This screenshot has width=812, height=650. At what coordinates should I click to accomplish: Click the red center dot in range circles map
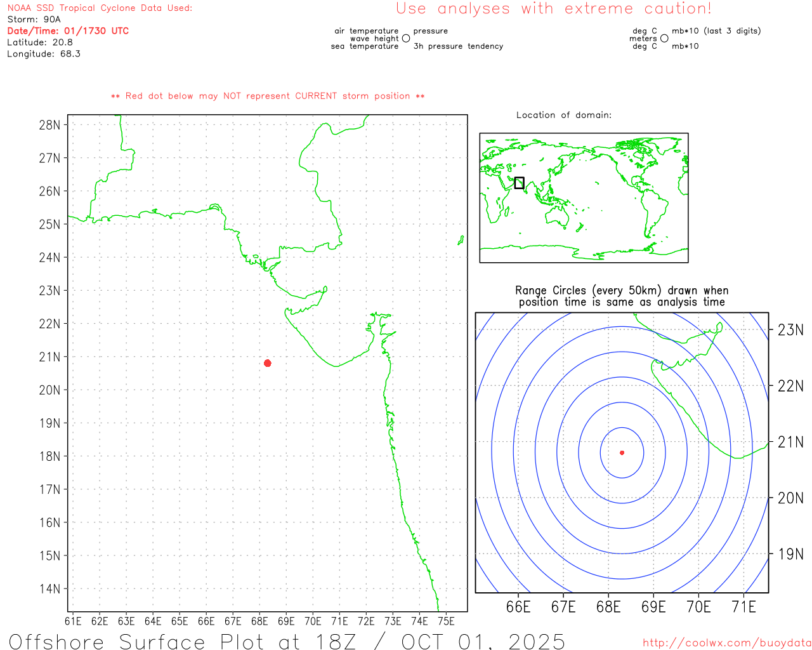(622, 453)
